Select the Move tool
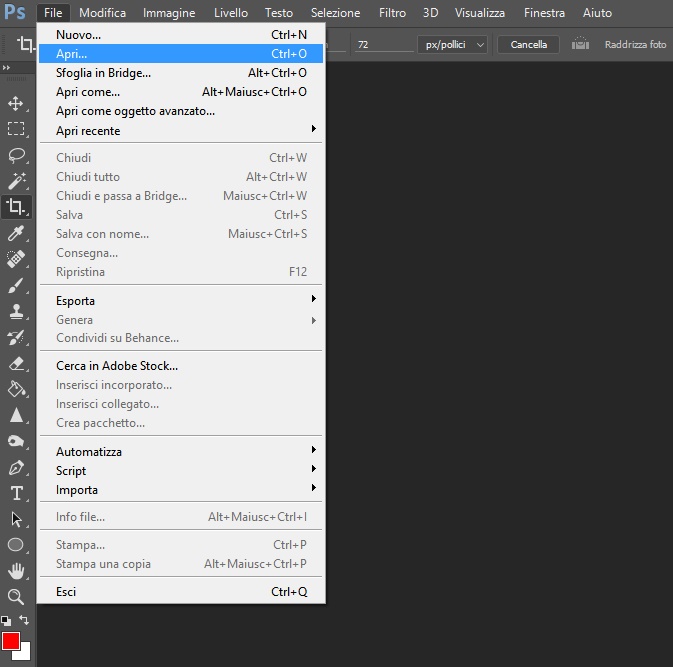The image size is (673, 667). pos(16,104)
